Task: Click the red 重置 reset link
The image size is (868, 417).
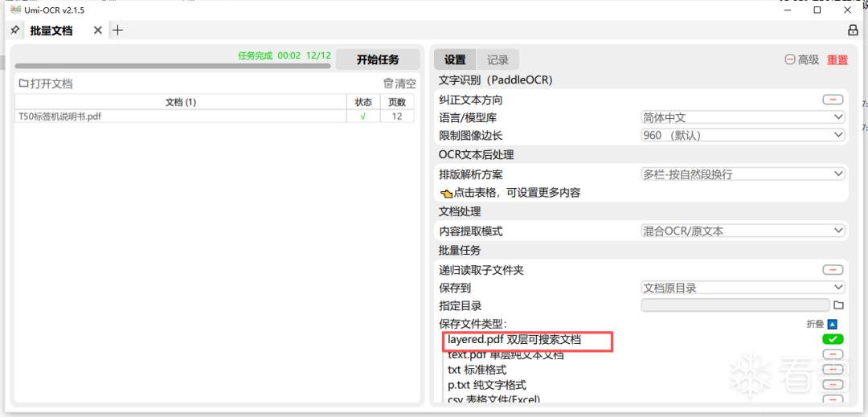Action: tap(837, 59)
